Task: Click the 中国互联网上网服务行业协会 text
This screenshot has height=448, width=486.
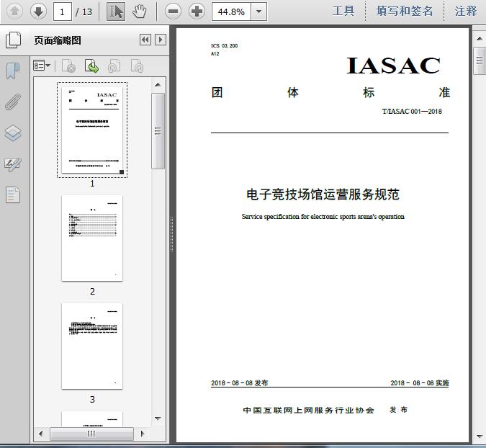Action: click(x=308, y=410)
